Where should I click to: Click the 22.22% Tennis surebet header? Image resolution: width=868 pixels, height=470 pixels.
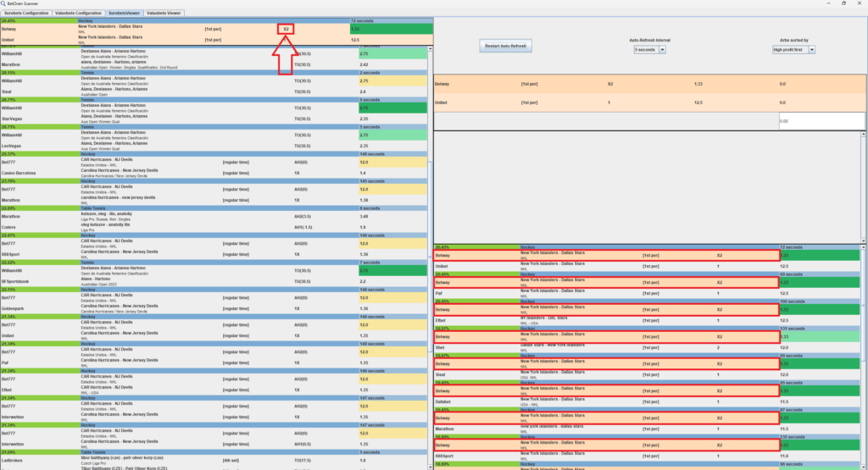(x=214, y=263)
